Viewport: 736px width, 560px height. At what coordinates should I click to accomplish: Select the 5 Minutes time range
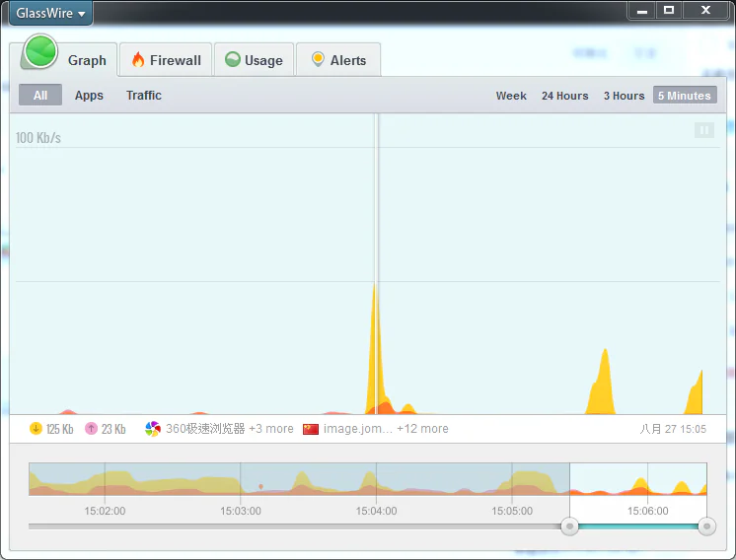tap(684, 96)
